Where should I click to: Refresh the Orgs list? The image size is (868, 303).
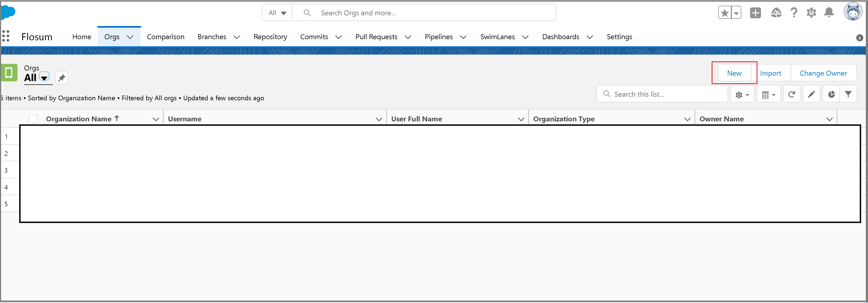tap(792, 95)
